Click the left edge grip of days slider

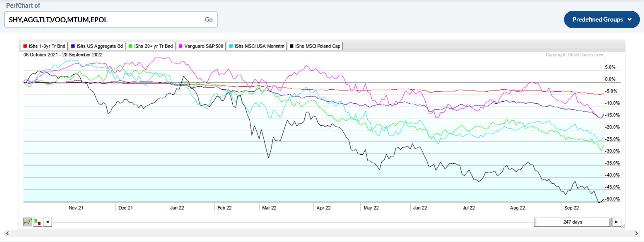click(535, 222)
